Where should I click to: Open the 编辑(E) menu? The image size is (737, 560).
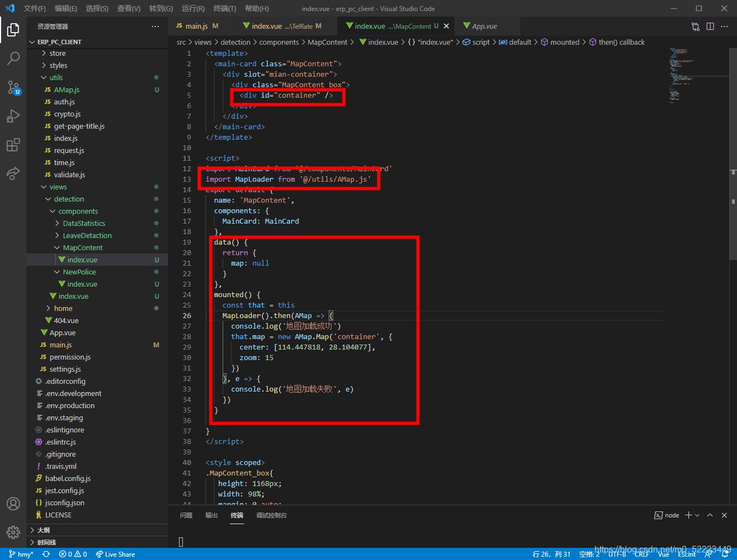tap(66, 8)
